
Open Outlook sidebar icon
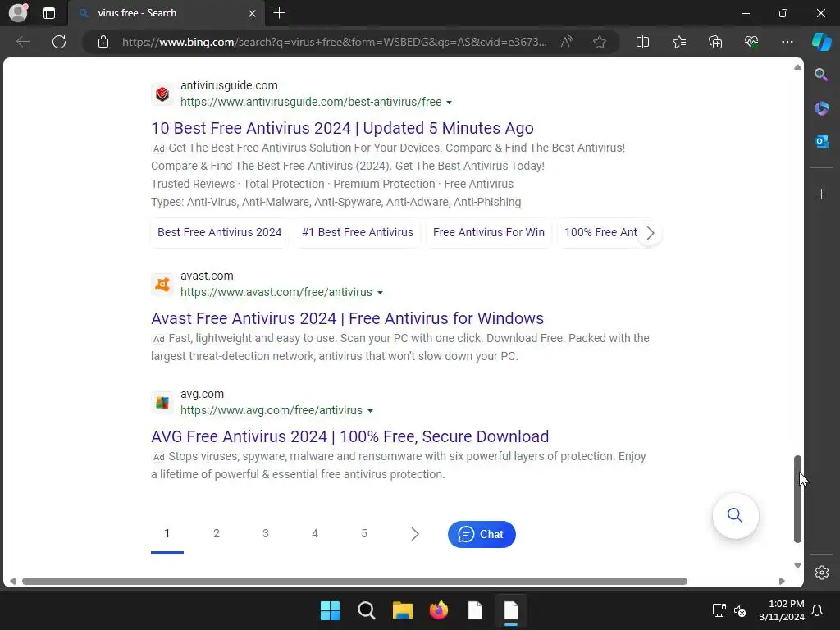pyautogui.click(x=821, y=141)
